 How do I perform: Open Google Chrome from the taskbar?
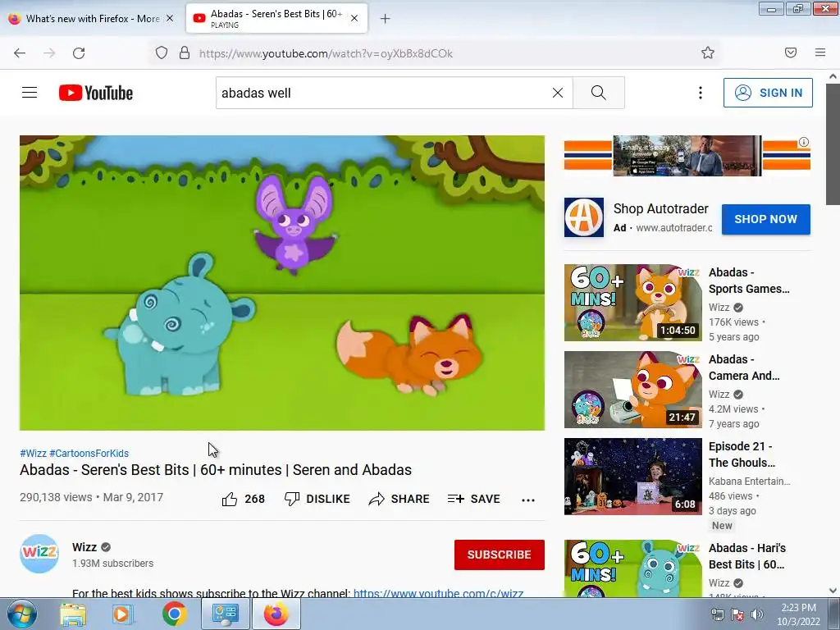(x=174, y=614)
